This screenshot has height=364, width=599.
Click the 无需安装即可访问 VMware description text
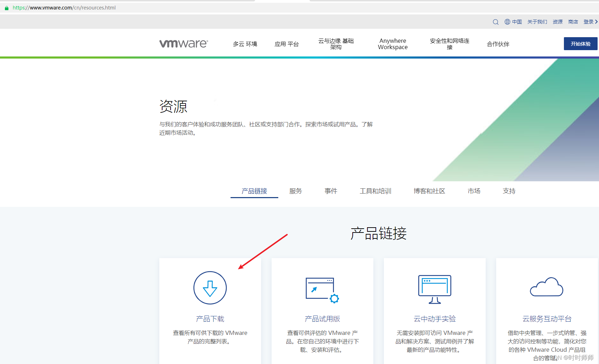click(x=434, y=341)
